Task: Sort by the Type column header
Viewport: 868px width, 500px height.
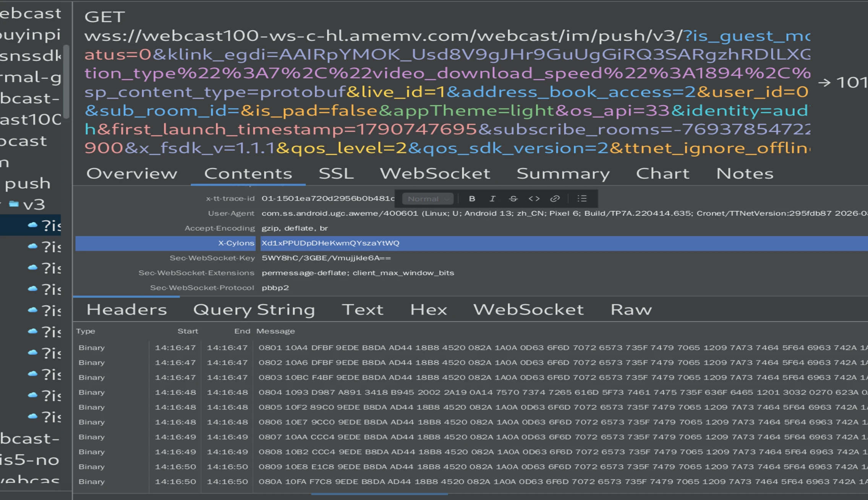Action: (x=86, y=331)
